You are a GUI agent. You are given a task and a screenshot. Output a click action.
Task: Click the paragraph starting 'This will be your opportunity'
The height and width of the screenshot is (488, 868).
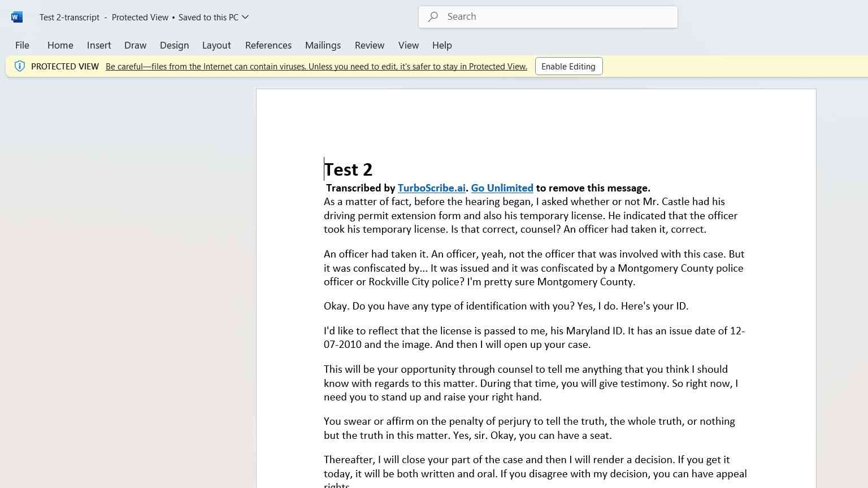[x=531, y=383]
